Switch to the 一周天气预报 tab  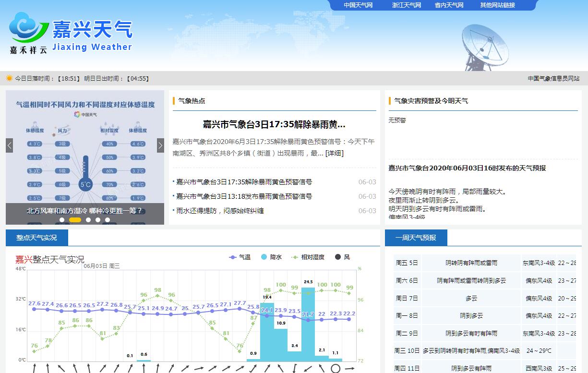[416, 238]
